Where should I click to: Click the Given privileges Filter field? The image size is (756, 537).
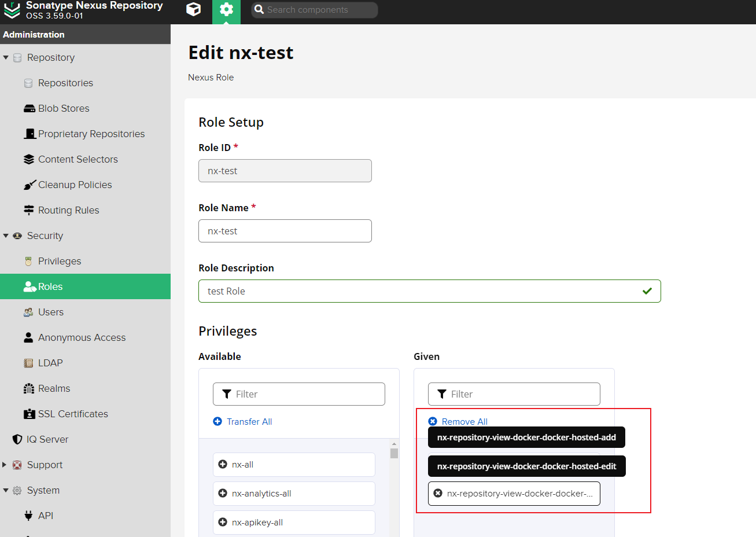[x=514, y=394]
